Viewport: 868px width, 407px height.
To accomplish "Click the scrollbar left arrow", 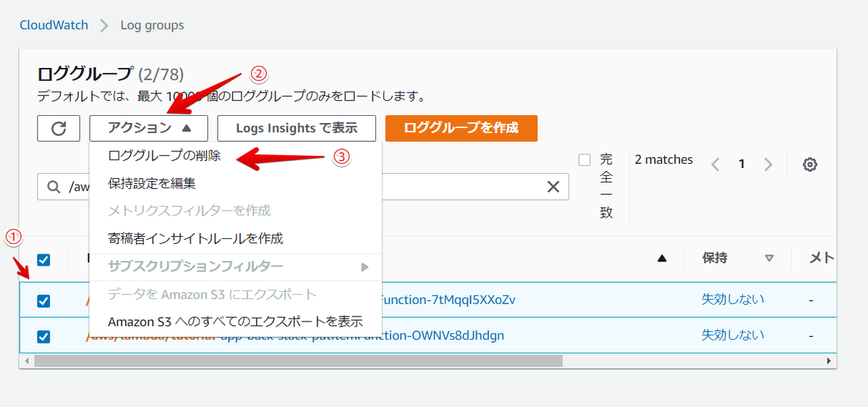I will (27, 360).
